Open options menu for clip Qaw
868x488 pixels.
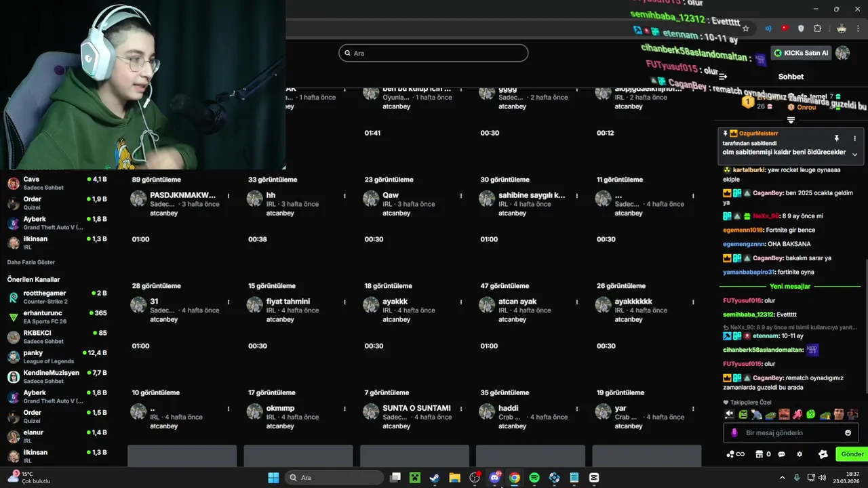(x=461, y=196)
